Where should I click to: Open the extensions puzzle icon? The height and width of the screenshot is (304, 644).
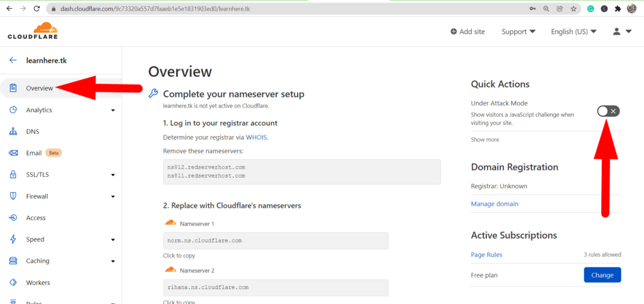point(618,9)
